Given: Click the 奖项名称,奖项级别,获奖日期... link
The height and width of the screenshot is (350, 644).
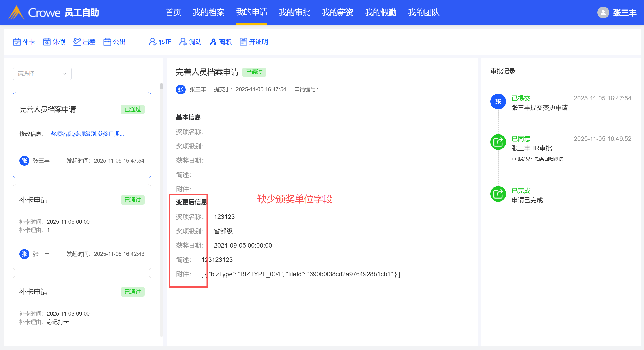Looking at the screenshot, I should click(x=87, y=134).
